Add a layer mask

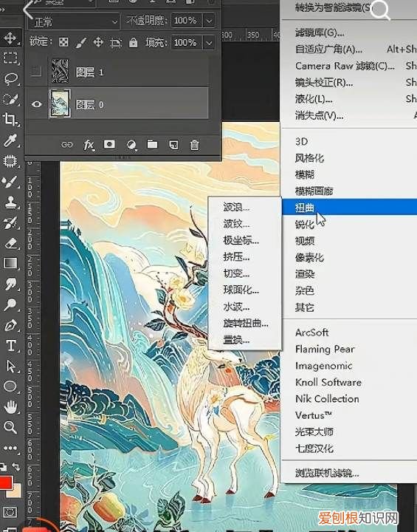[109, 145]
